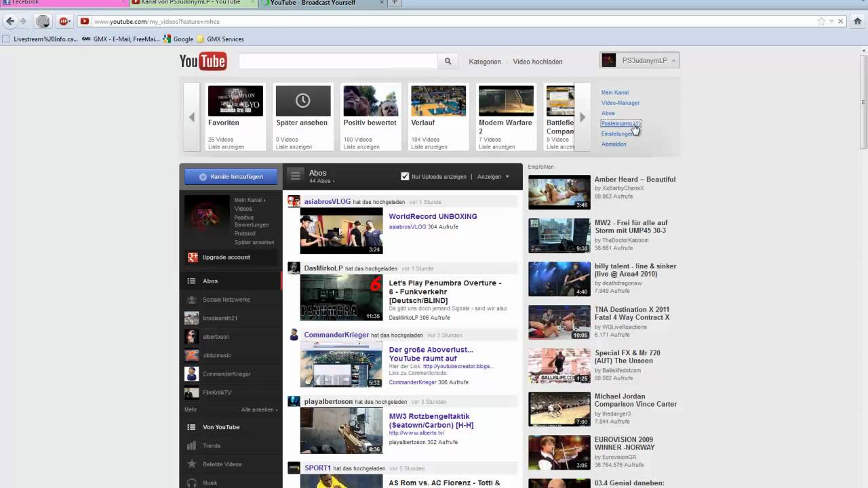The image size is (868, 488).
Task: Click the user avatar next to PS3udonymLP
Action: pyautogui.click(x=609, y=60)
